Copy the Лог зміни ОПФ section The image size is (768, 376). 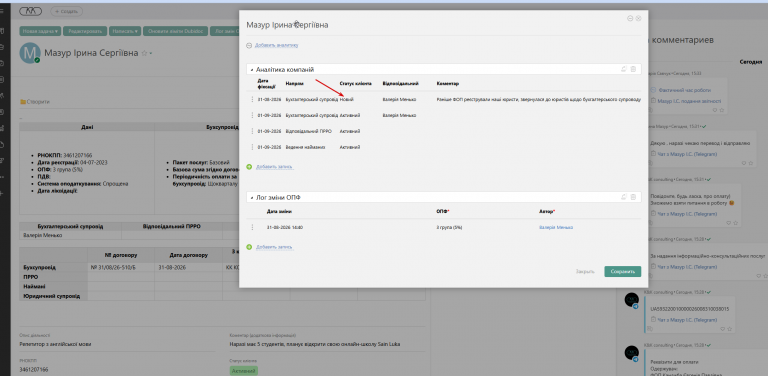point(624,197)
